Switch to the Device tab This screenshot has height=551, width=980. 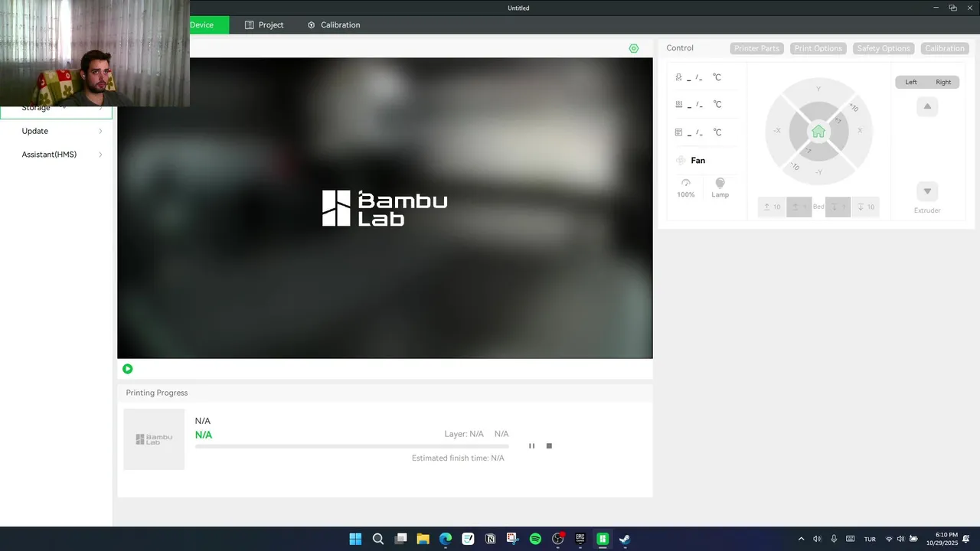208,24
